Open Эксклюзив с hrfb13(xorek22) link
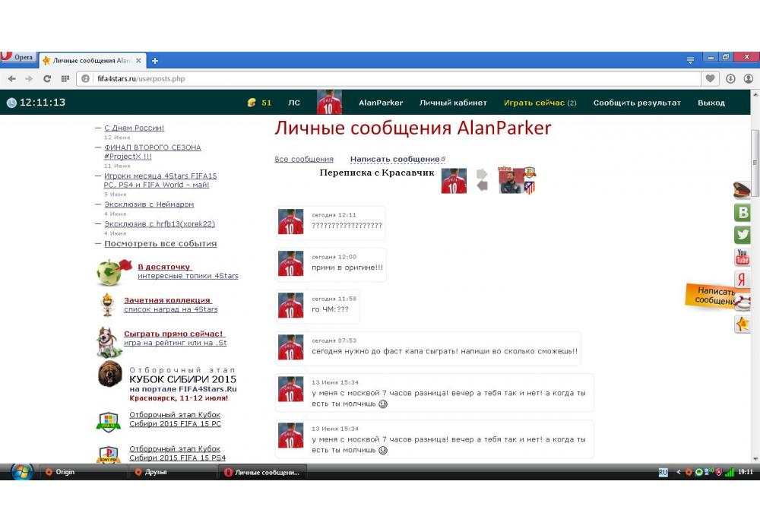This screenshot has height=532, width=760. click(160, 224)
